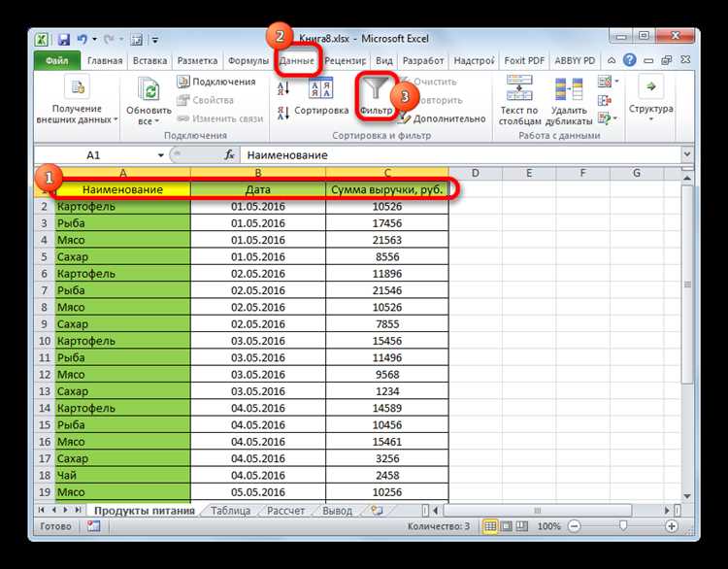Select cell with value 1234
The height and width of the screenshot is (569, 728).
[x=387, y=391]
